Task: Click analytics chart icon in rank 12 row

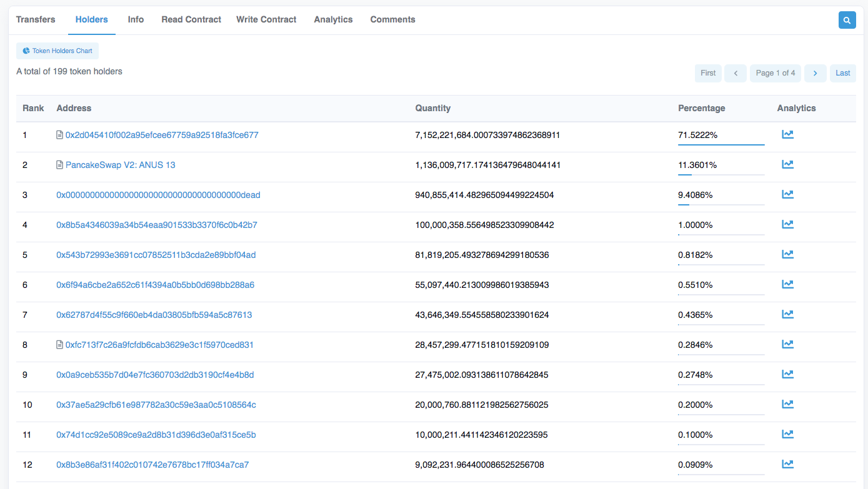Action: (x=787, y=464)
